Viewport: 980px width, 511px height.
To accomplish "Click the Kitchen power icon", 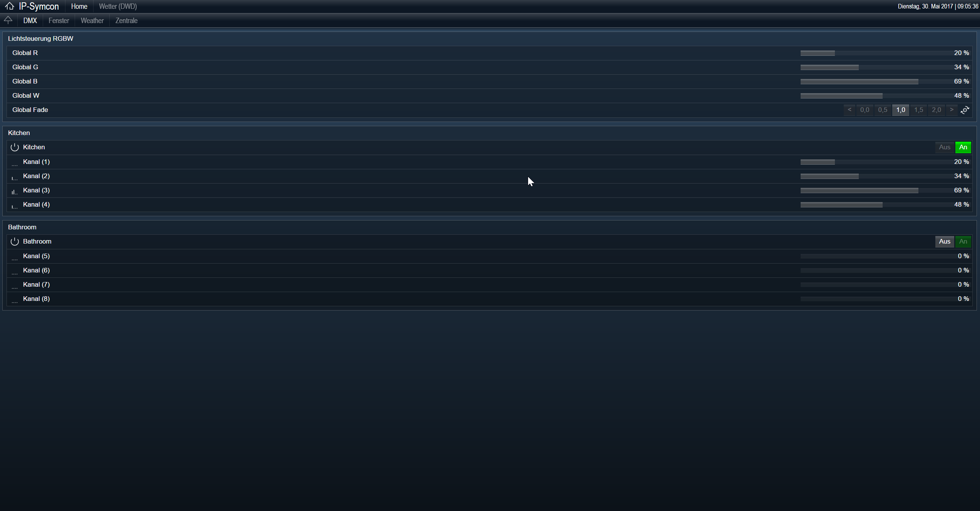I will point(15,147).
